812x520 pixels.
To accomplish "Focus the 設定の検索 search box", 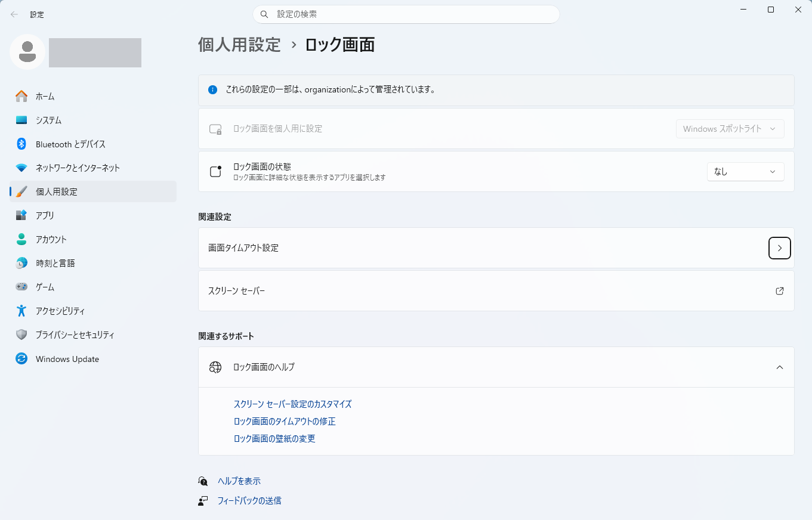I will (x=406, y=14).
